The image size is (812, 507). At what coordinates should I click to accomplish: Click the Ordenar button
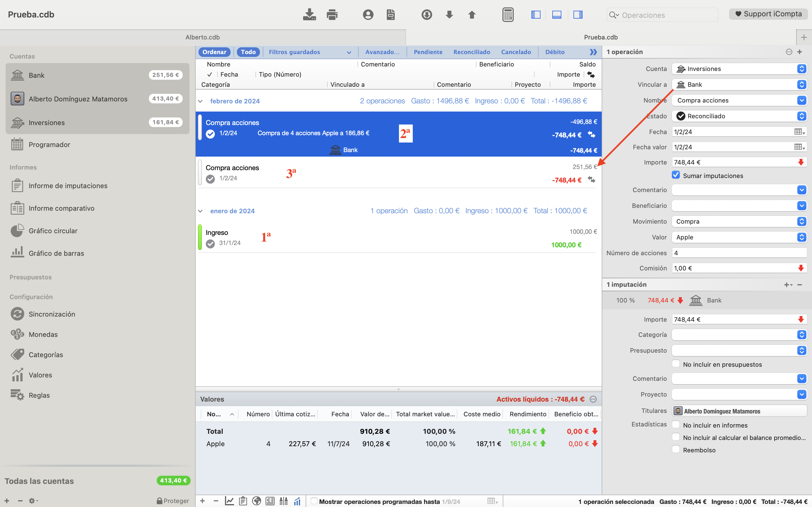214,52
